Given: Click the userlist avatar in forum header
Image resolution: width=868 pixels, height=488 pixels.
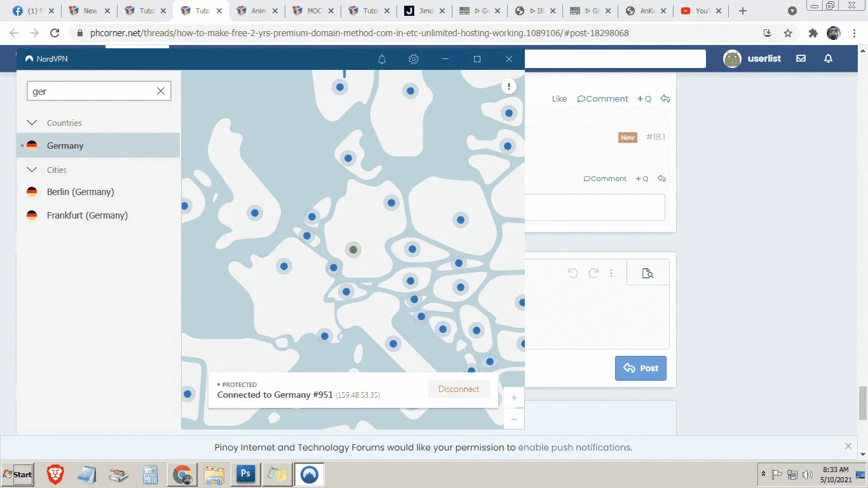Looking at the screenshot, I should point(732,58).
